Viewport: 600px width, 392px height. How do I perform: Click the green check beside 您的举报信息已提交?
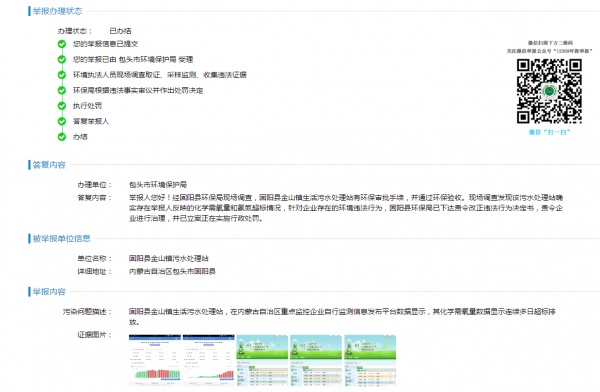tap(62, 44)
